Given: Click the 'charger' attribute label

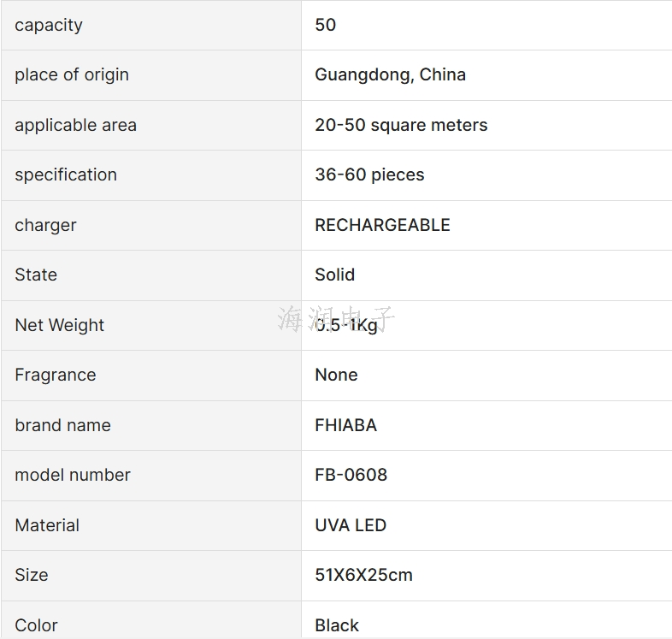Looking at the screenshot, I should (45, 225).
